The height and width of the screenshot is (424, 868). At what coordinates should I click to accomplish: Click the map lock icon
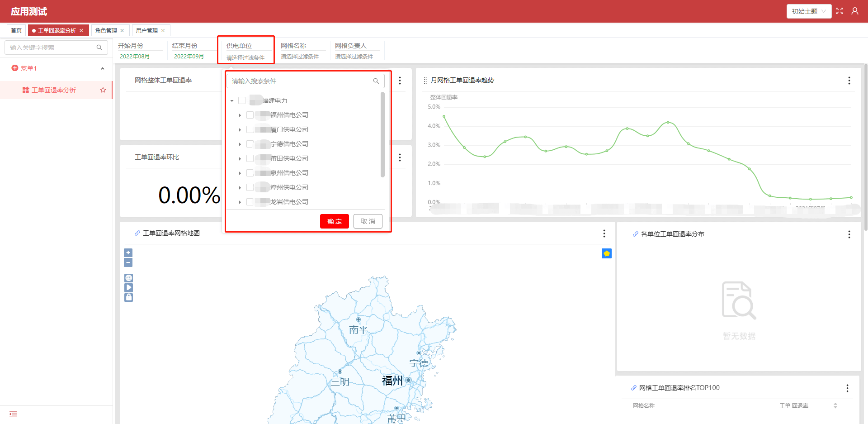(x=128, y=297)
